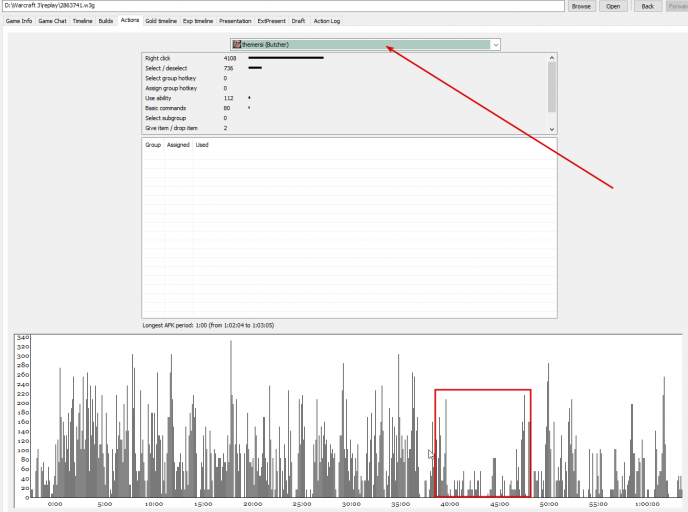The width and height of the screenshot is (688, 512).
Task: Select the Basic commands row
Action: pyautogui.click(x=344, y=108)
